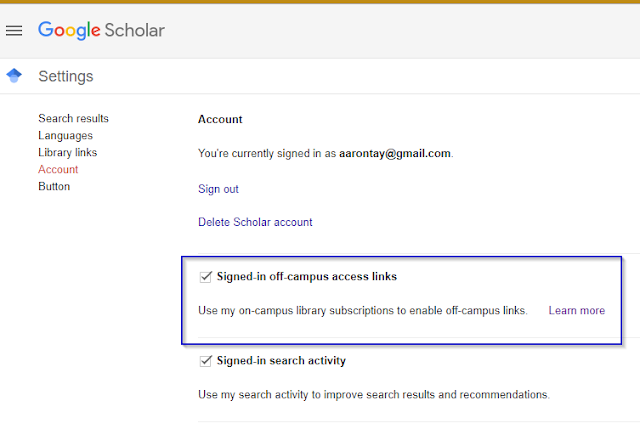Screen dimensions: 640x429
Task: Click 'Use my search activity' description text
Action: point(374,395)
